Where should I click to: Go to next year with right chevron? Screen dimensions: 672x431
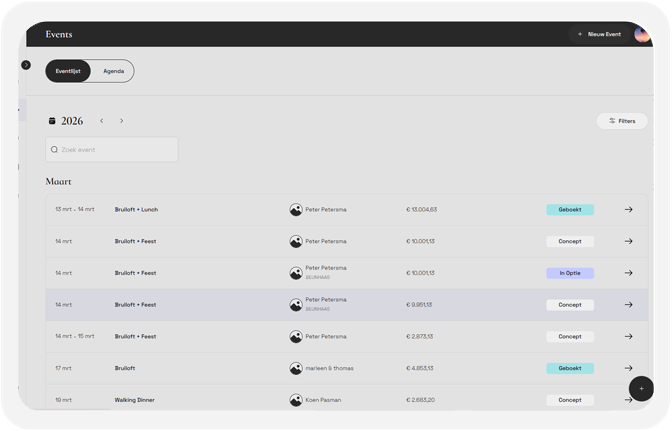pos(121,121)
